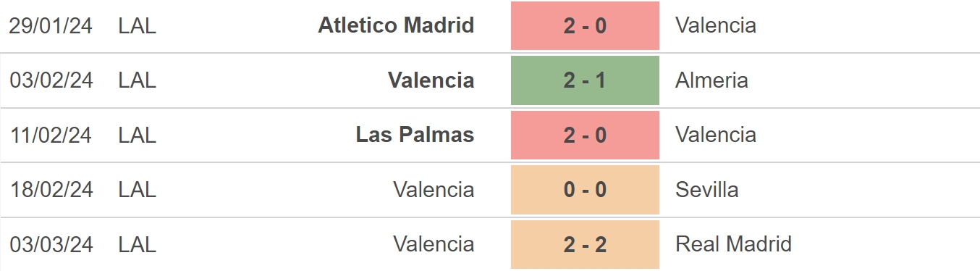The image size is (980, 271).
Task: Select the date 18/02/24
Action: click(x=51, y=190)
